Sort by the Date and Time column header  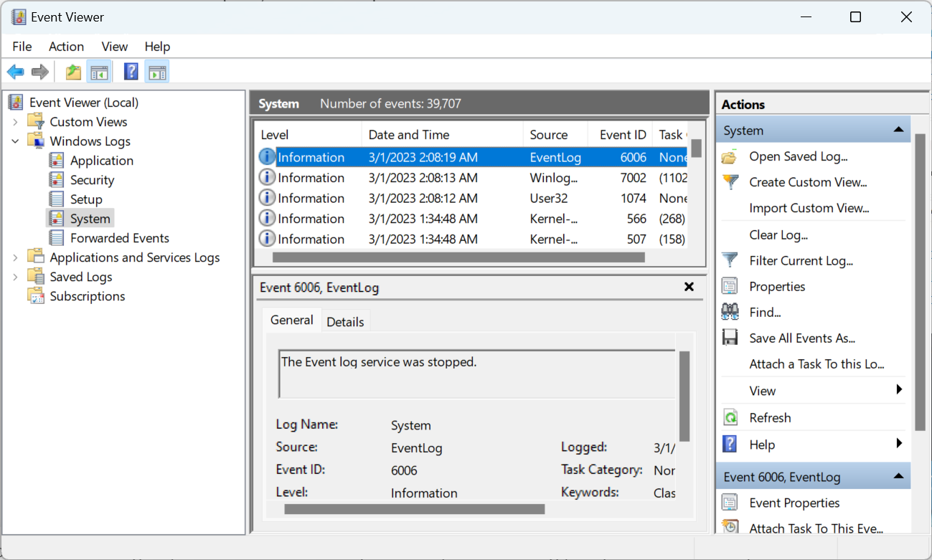click(443, 135)
